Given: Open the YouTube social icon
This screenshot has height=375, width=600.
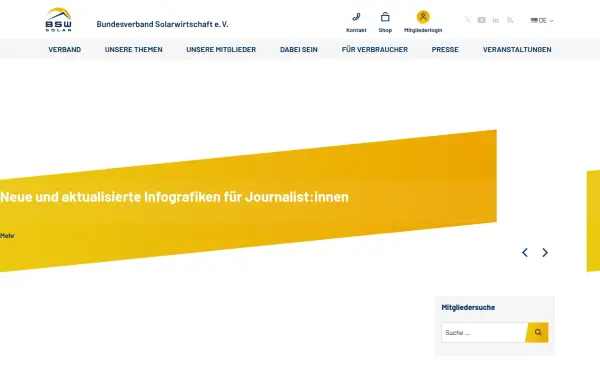Looking at the screenshot, I should (x=481, y=20).
